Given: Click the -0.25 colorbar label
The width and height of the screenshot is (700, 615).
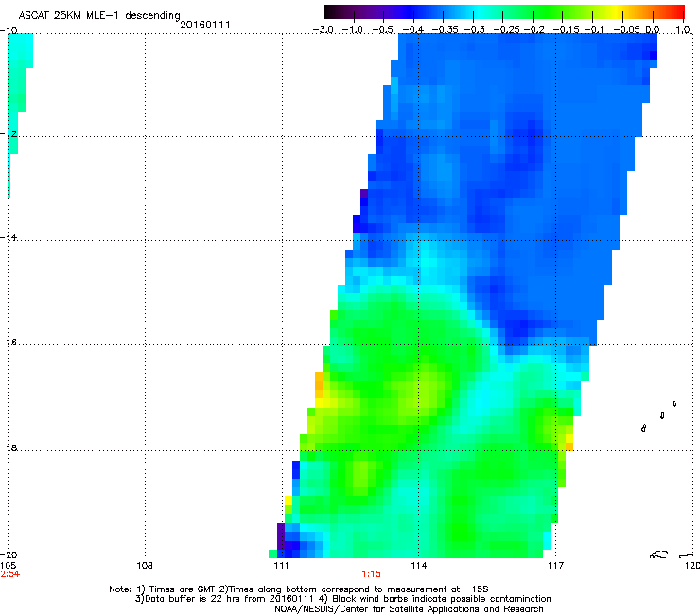Looking at the screenshot, I should click(507, 30).
